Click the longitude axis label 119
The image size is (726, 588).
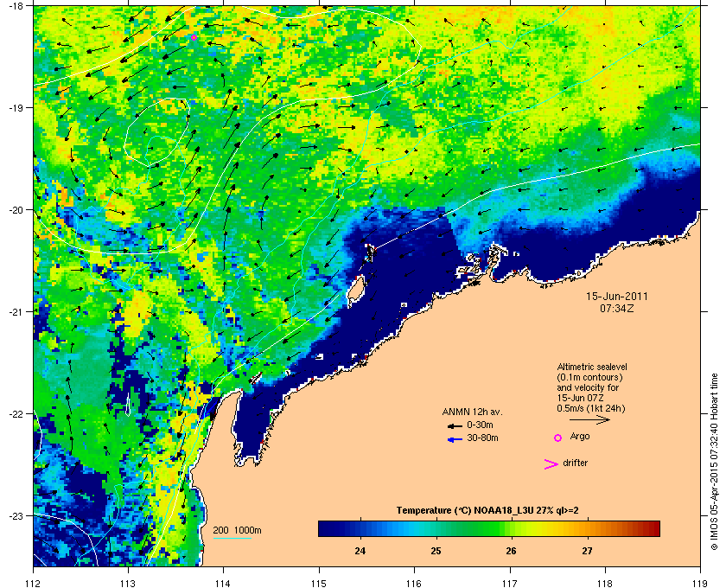[701, 583]
